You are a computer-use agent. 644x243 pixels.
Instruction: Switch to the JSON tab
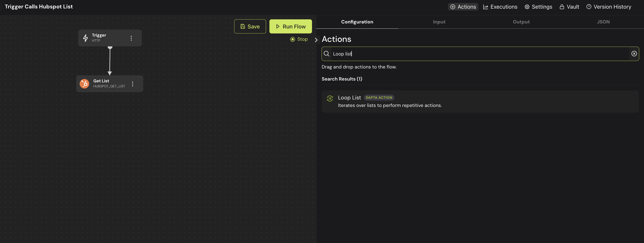(x=603, y=22)
